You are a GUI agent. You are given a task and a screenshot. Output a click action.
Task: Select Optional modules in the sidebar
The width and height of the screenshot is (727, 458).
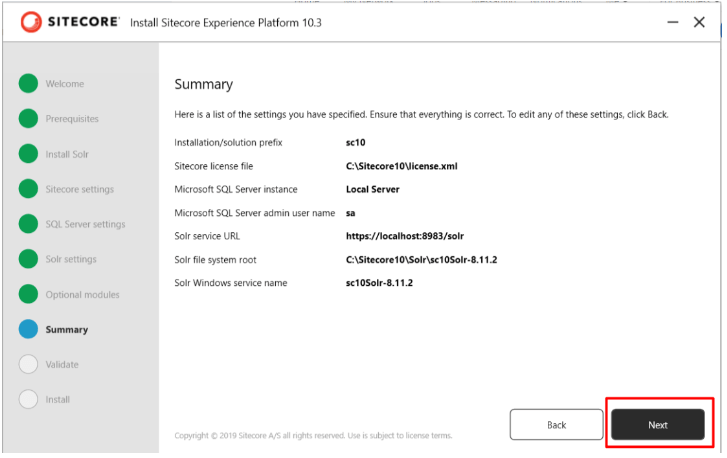point(82,294)
